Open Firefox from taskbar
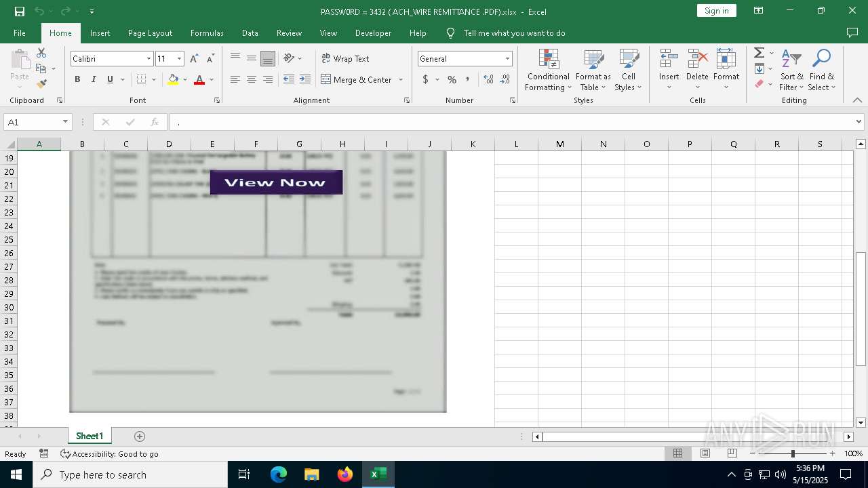868x488 pixels. click(x=344, y=474)
